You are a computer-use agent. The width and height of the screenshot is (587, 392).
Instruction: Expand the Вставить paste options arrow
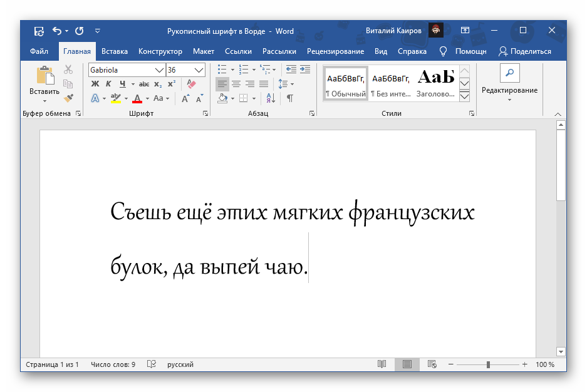(44, 101)
